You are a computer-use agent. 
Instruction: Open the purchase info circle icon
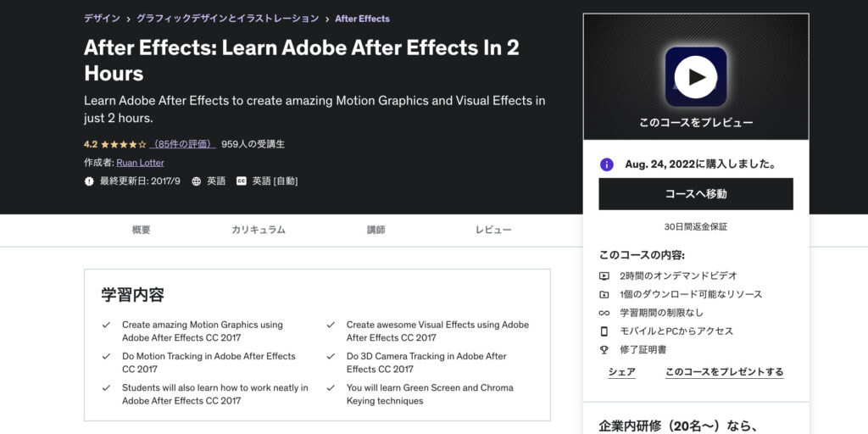[x=607, y=164]
